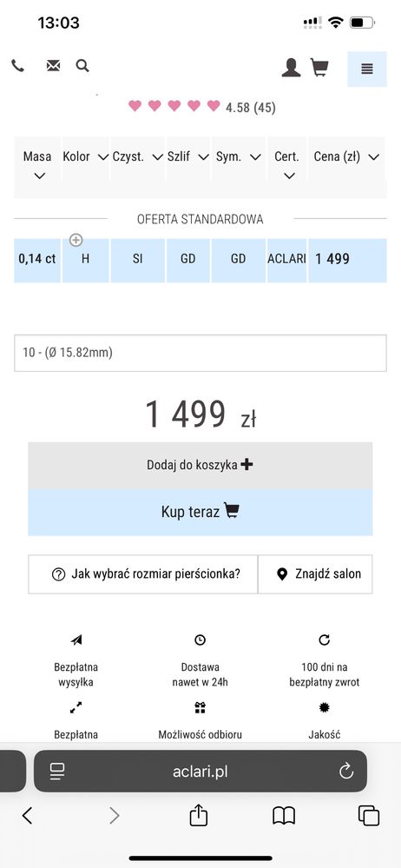The width and height of the screenshot is (401, 868).
Task: Expand the Kolor filter dropdown
Action: point(85,157)
